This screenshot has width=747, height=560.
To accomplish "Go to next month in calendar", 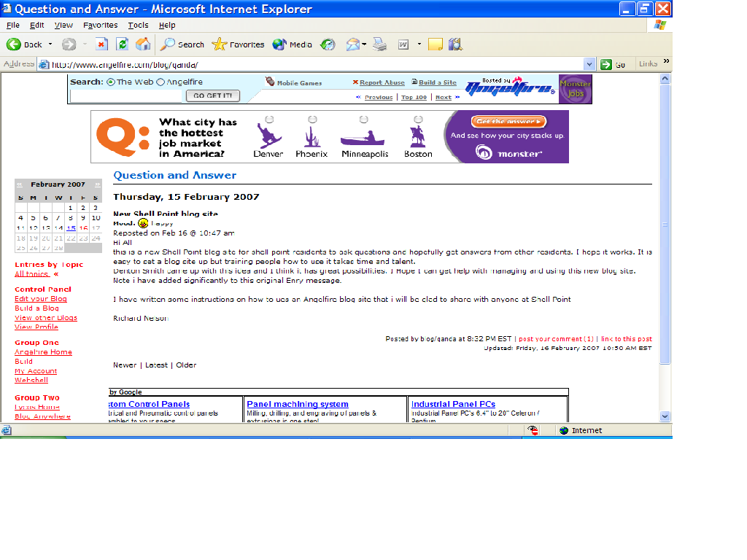I will coord(97,184).
